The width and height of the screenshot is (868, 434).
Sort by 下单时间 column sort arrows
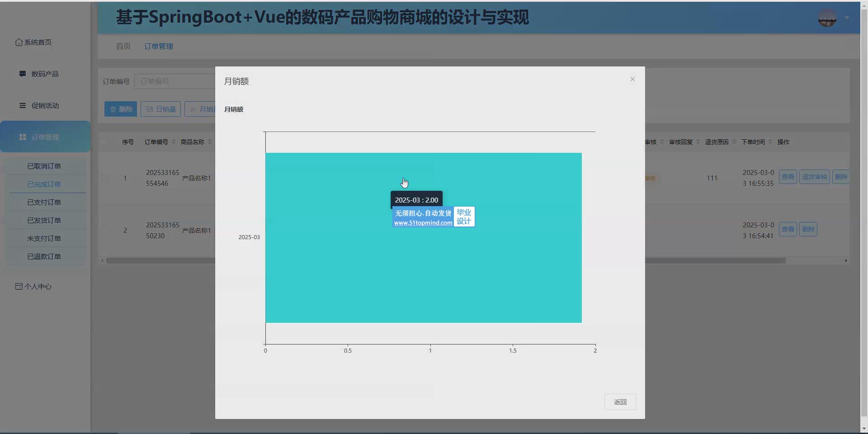click(770, 142)
